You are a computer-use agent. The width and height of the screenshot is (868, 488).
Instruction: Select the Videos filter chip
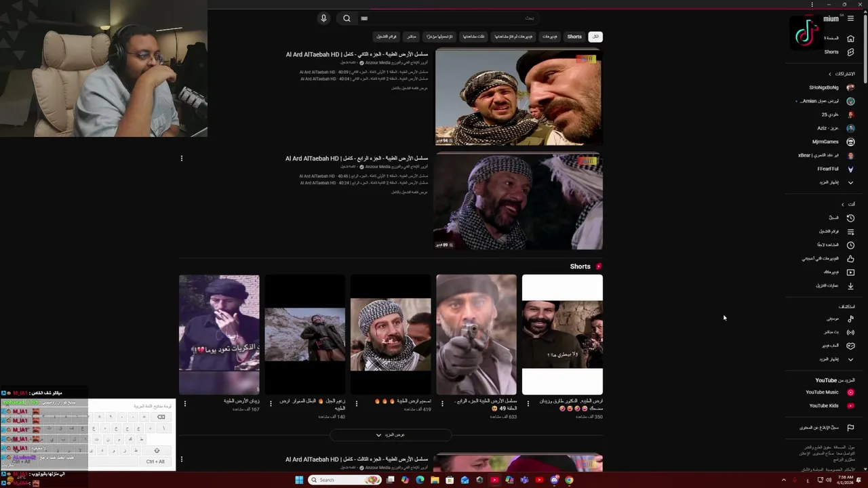[549, 37]
